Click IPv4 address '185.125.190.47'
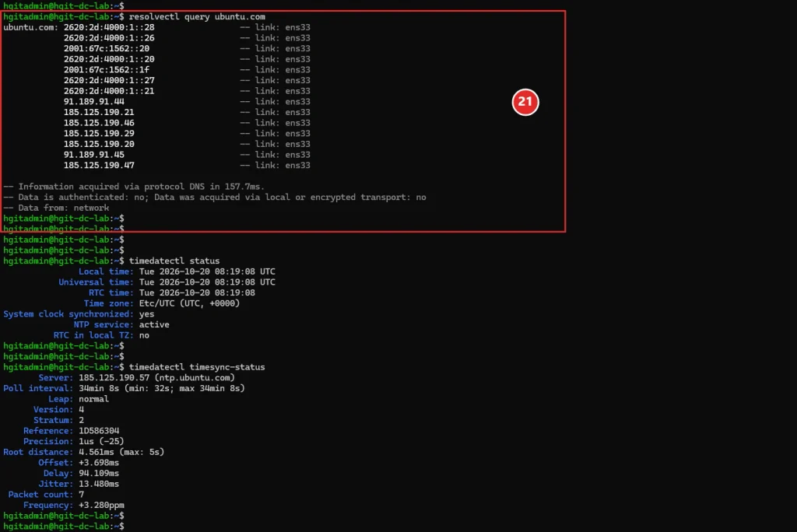The height and width of the screenshot is (532, 797). (99, 166)
